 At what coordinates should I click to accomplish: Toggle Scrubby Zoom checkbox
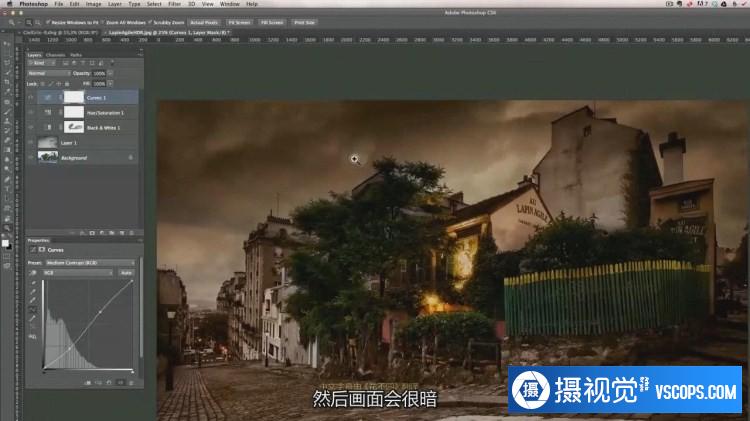(150, 22)
